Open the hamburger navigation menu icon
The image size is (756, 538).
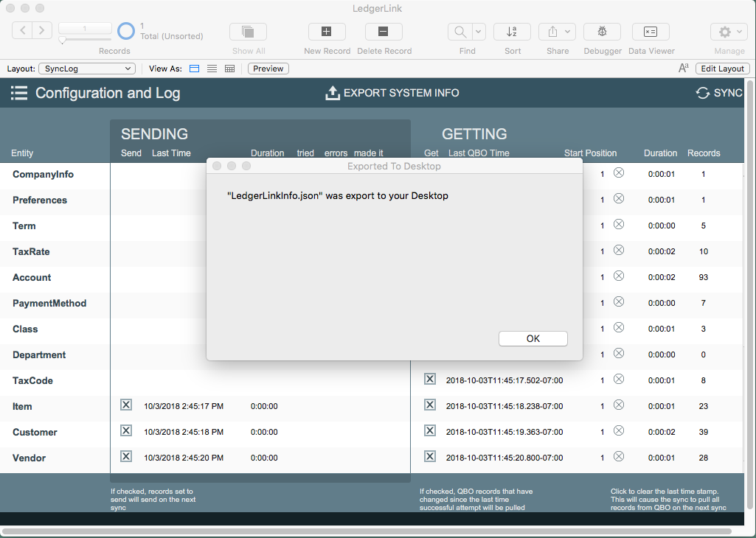click(19, 93)
